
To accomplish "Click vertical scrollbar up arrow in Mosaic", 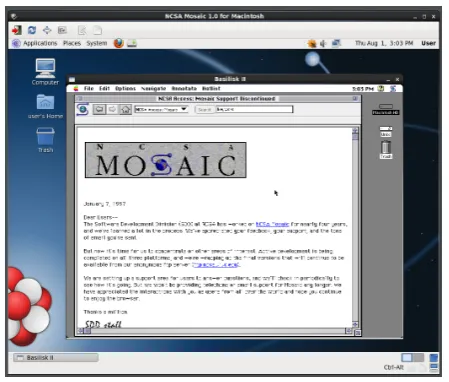I will (355, 131).
